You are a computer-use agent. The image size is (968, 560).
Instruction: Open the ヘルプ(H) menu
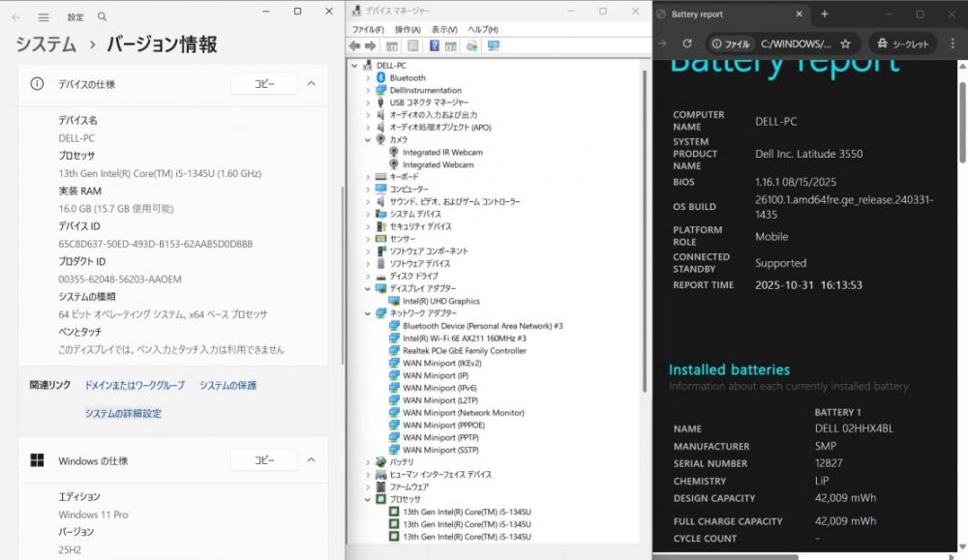coord(483,29)
